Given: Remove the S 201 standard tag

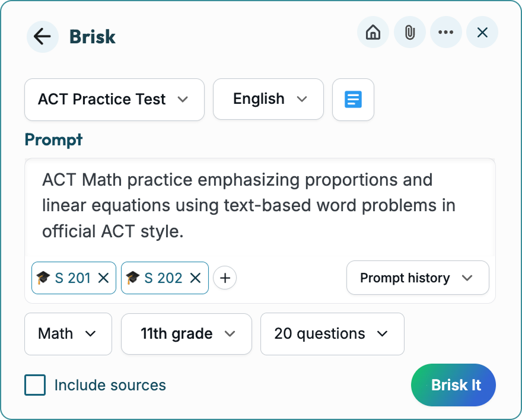Looking at the screenshot, I should [103, 278].
